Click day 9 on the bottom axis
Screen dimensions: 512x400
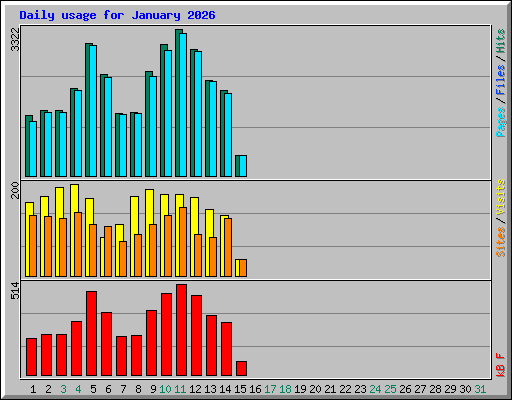coord(153,389)
